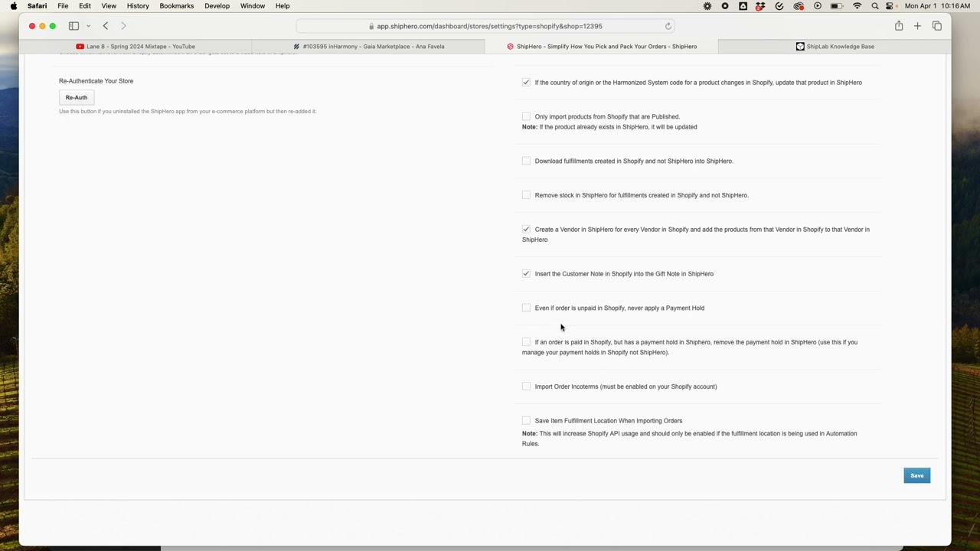Click the Re-Authenticate Your Store heading

tap(96, 80)
